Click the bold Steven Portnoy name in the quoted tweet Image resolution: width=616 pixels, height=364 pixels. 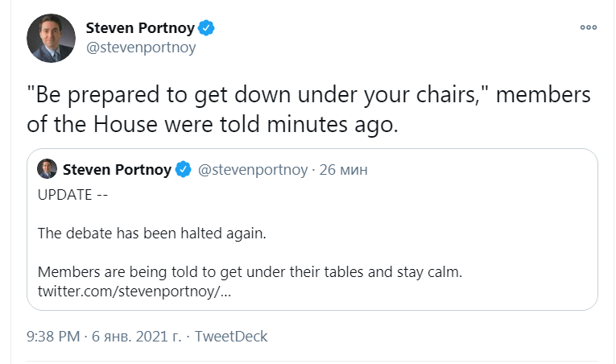coord(117,170)
